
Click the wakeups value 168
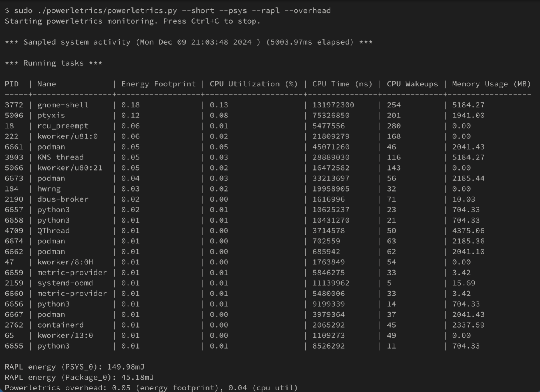point(394,136)
